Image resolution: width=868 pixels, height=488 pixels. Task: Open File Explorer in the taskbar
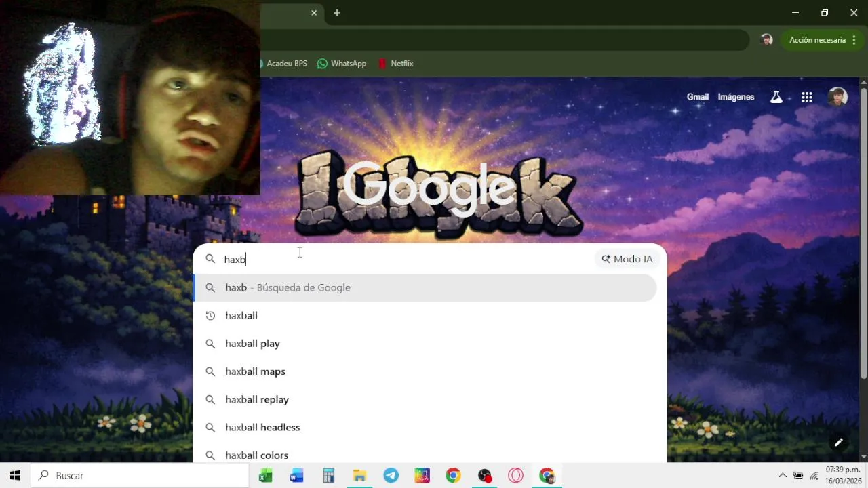click(x=359, y=476)
